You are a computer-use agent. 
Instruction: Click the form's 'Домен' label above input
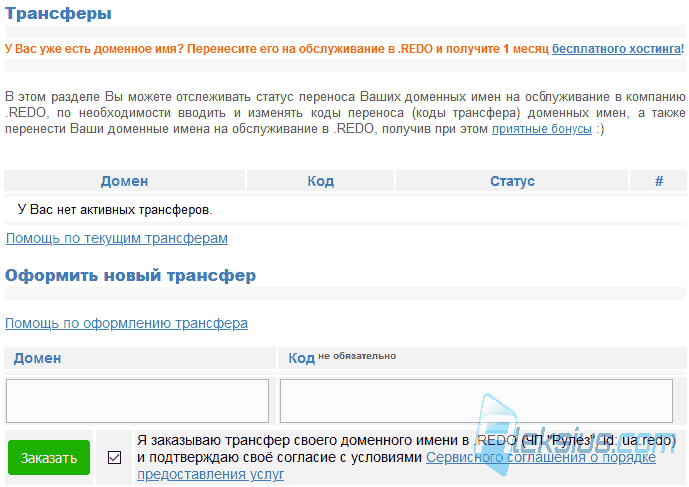point(37,358)
